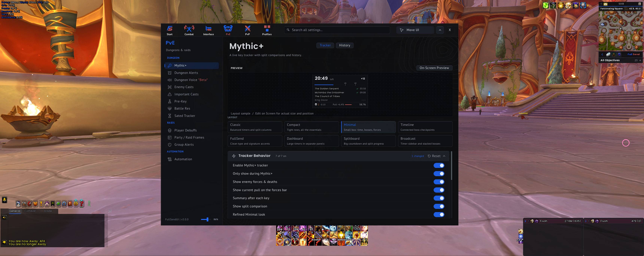This screenshot has height=256, width=644.
Task: Switch chat to the Combat tab
Action: pyautogui.click(x=30, y=211)
